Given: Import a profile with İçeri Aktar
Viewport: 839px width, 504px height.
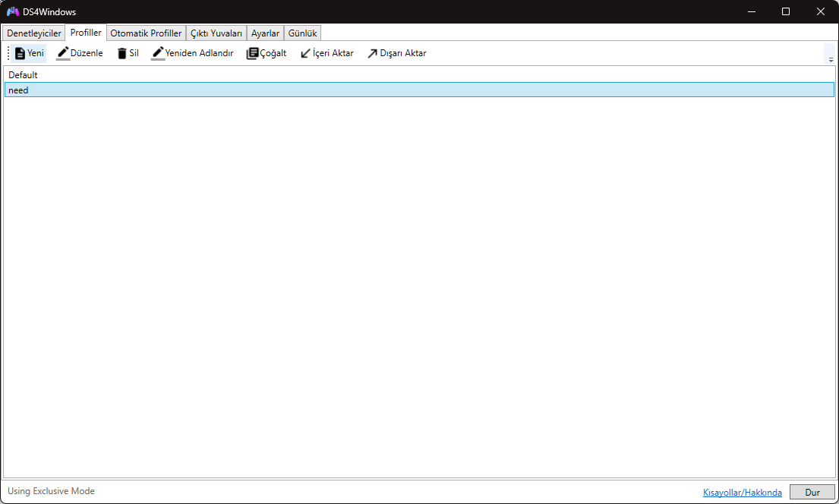Looking at the screenshot, I should (327, 53).
